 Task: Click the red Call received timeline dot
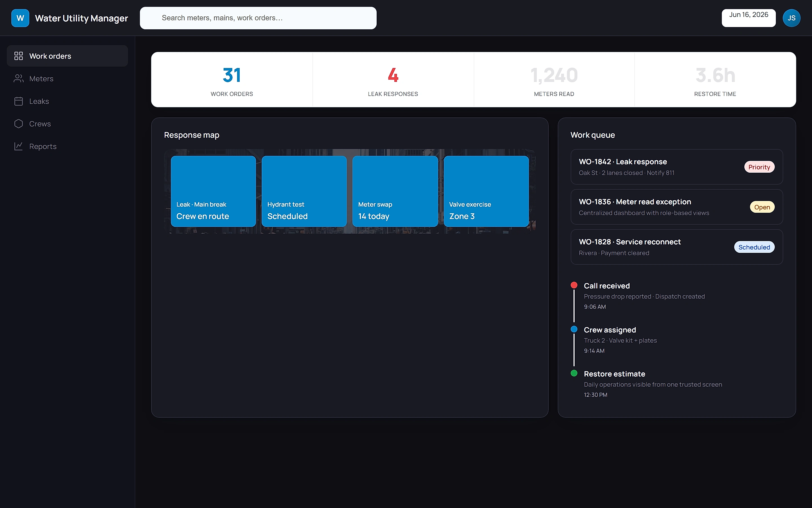point(574,285)
